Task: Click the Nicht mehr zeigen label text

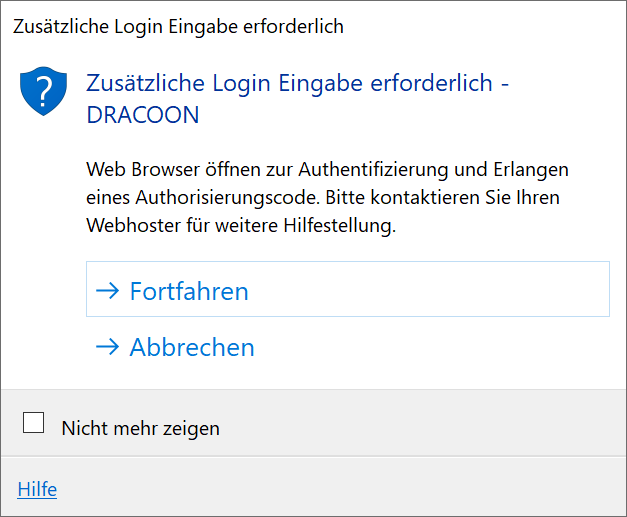Action: (x=140, y=428)
